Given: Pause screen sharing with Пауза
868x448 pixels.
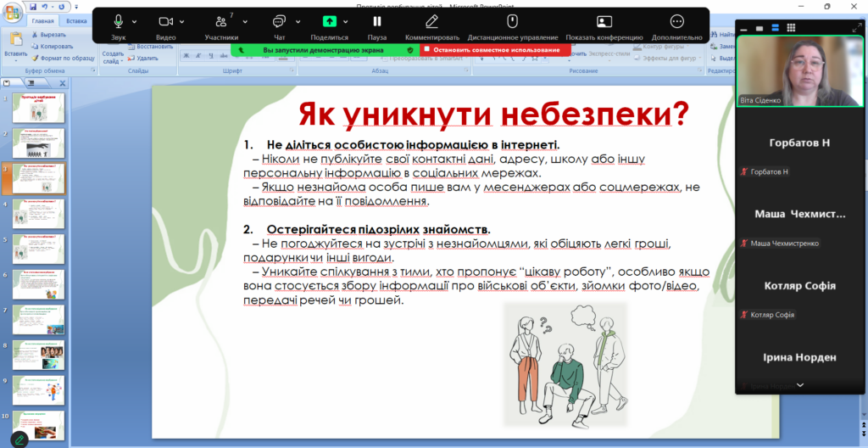Looking at the screenshot, I should 377,21.
